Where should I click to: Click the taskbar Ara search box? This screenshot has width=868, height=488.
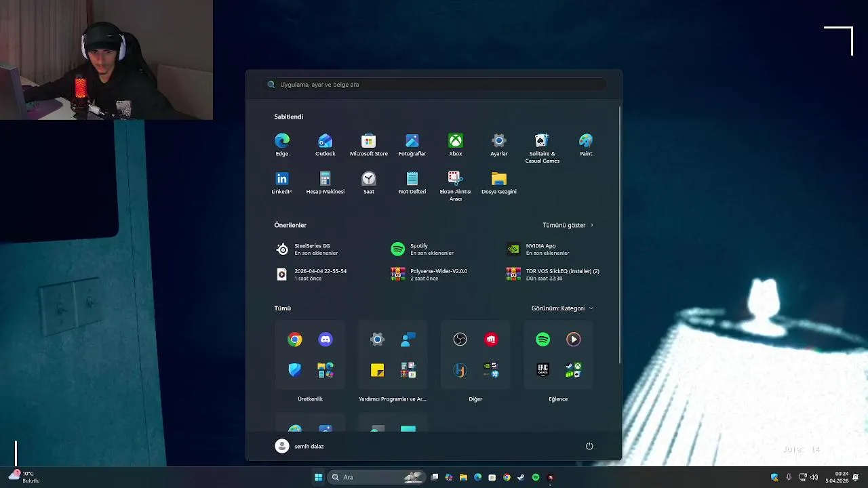pyautogui.click(x=376, y=477)
